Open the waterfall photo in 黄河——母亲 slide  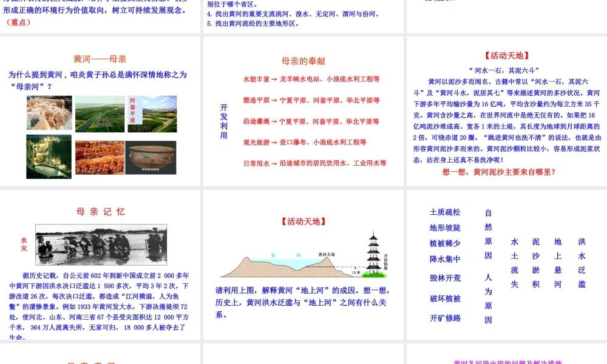[x=49, y=113]
